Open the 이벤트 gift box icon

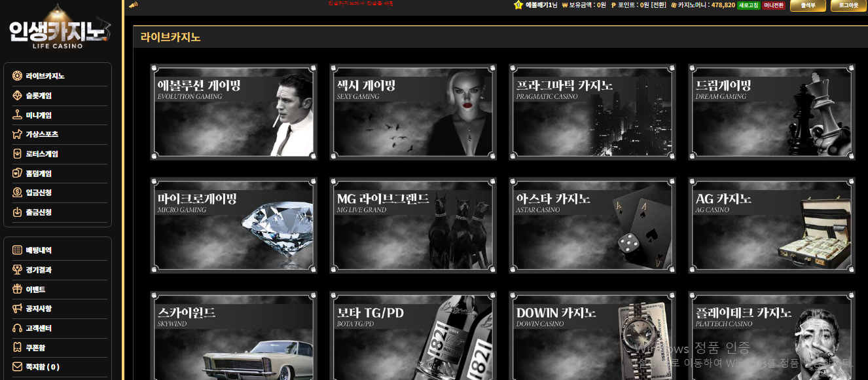17,289
